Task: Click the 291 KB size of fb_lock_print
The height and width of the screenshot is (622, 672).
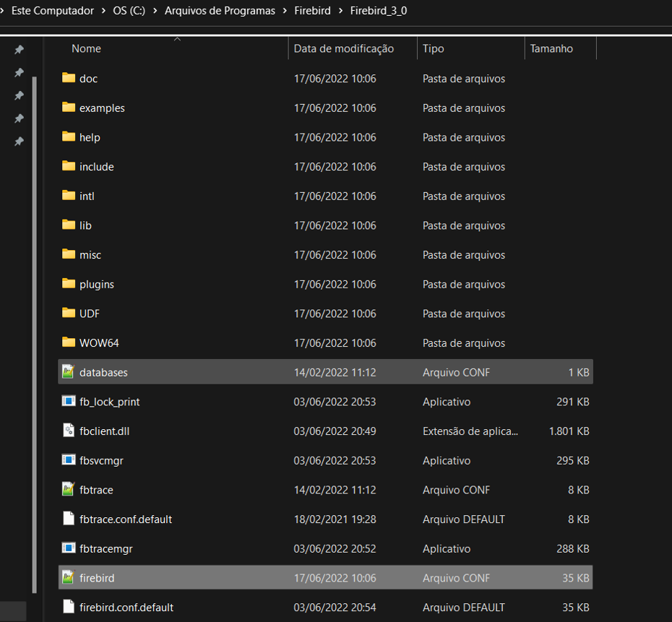Action: click(x=572, y=402)
